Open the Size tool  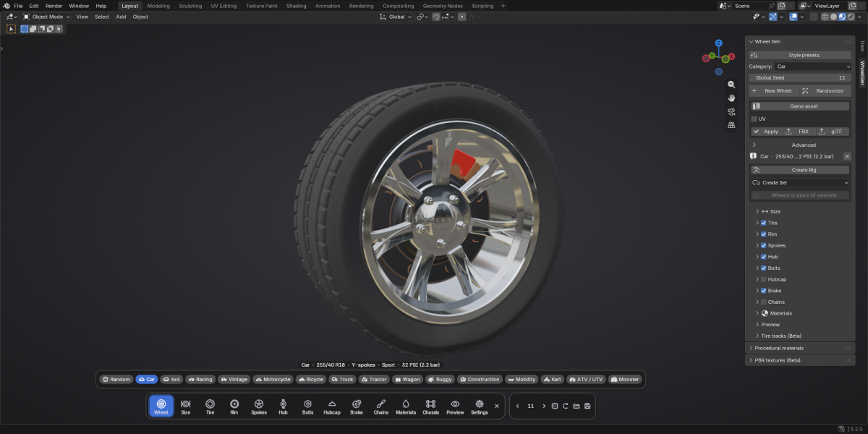click(186, 406)
